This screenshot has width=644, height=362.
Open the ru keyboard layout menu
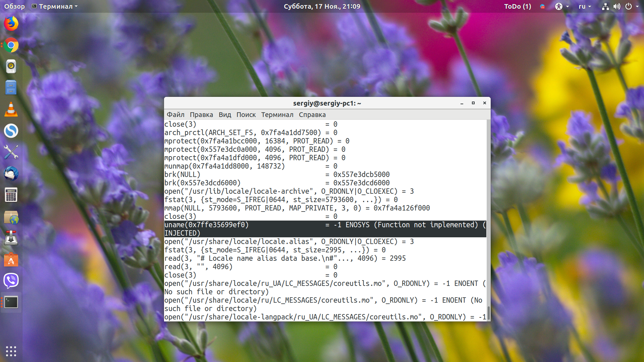tap(585, 6)
